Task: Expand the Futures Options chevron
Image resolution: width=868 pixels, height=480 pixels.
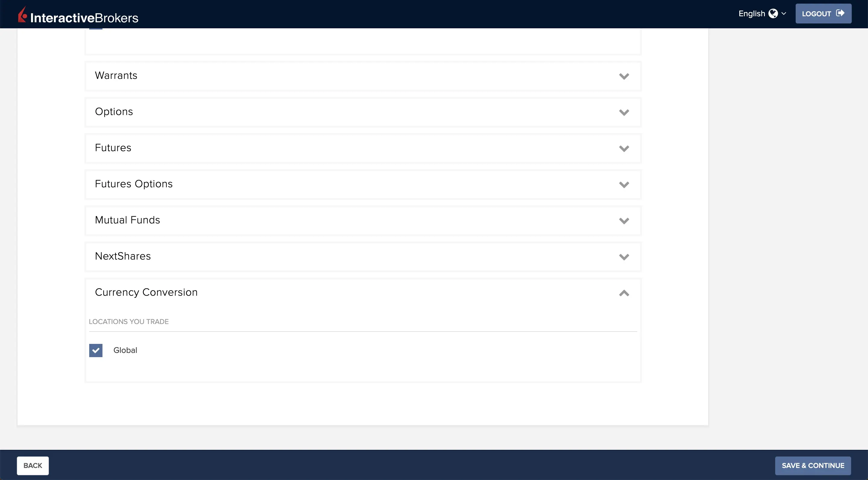Action: (x=624, y=185)
